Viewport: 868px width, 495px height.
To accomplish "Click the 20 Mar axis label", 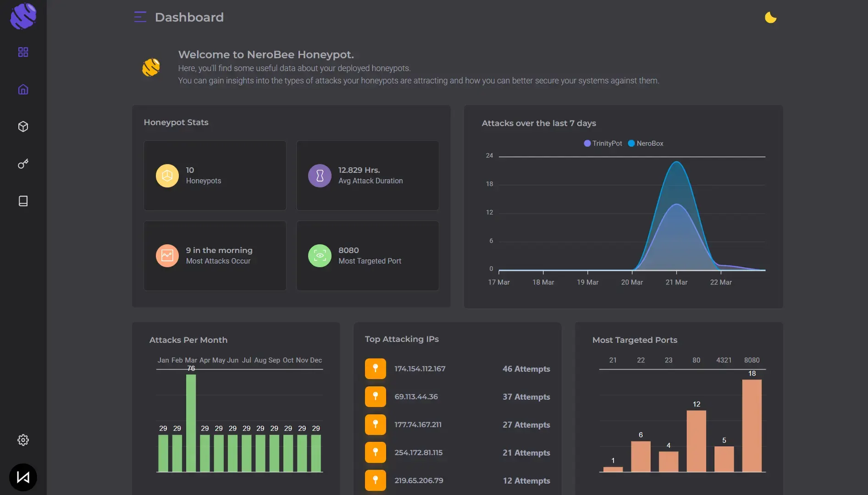I will [632, 282].
